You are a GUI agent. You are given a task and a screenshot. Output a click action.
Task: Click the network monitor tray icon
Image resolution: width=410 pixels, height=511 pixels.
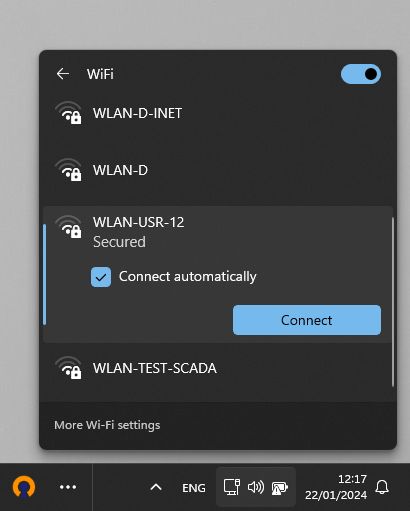tap(232, 487)
